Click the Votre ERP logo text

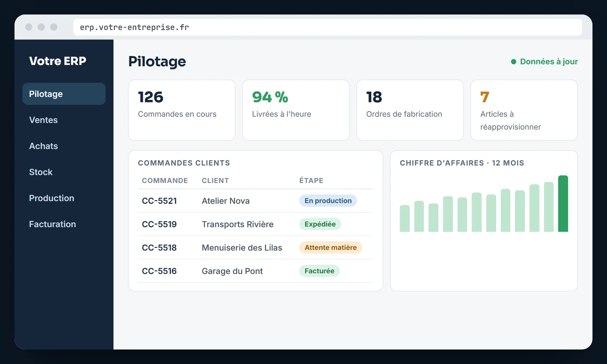coord(58,61)
